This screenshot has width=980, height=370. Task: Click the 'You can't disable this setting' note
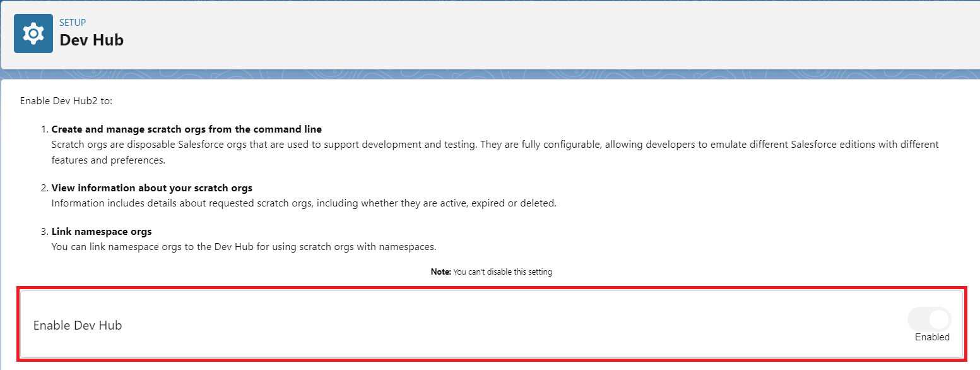(492, 272)
